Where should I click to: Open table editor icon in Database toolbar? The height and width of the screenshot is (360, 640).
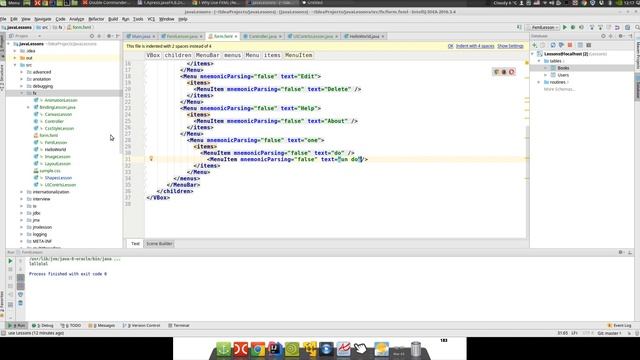580,45
